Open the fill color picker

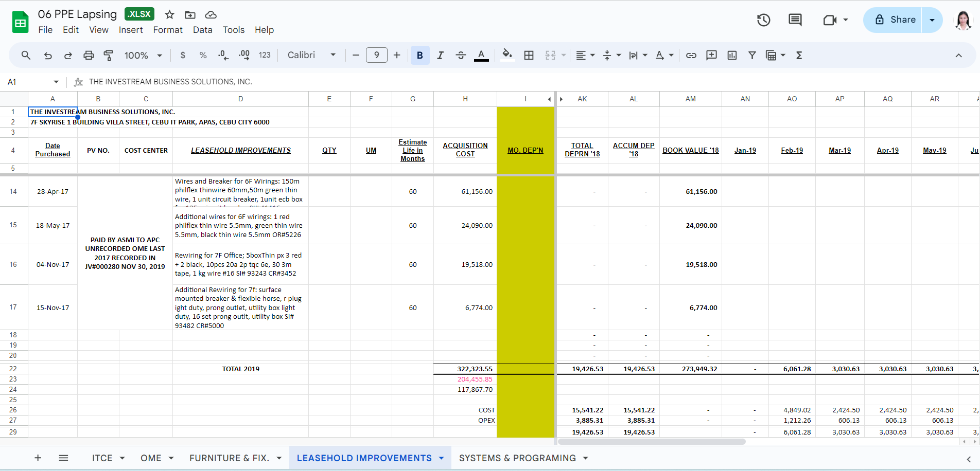coord(507,56)
